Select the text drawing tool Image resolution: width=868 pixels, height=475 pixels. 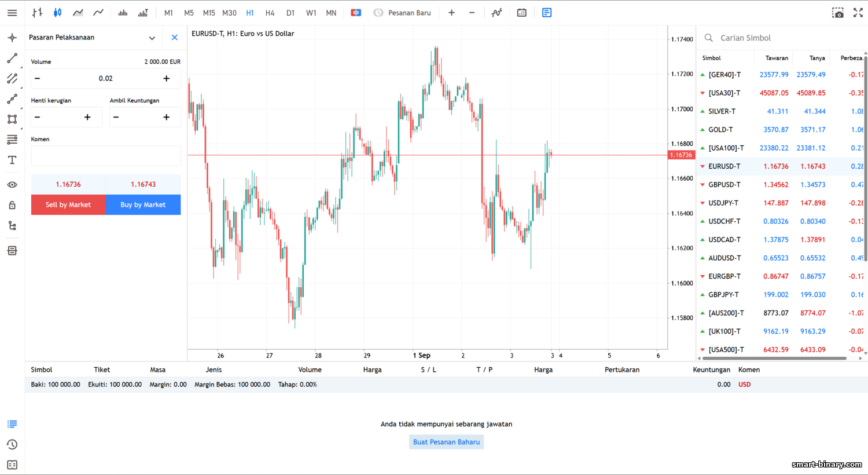point(12,160)
